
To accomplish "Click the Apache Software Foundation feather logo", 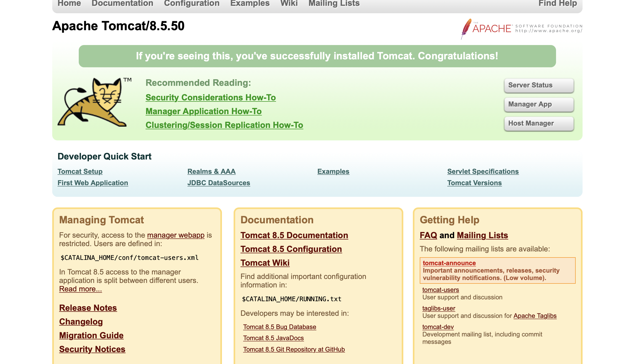I will point(521,29).
